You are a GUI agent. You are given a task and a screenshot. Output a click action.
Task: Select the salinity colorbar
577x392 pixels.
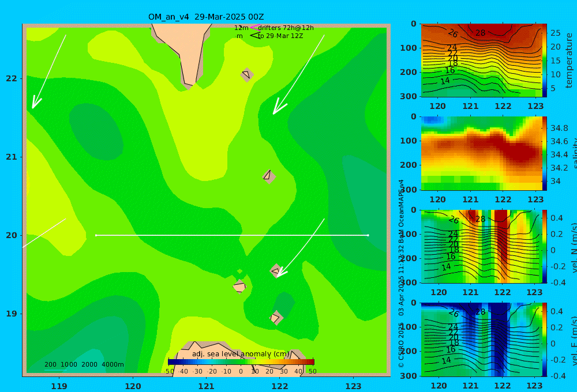pyautogui.click(x=545, y=153)
